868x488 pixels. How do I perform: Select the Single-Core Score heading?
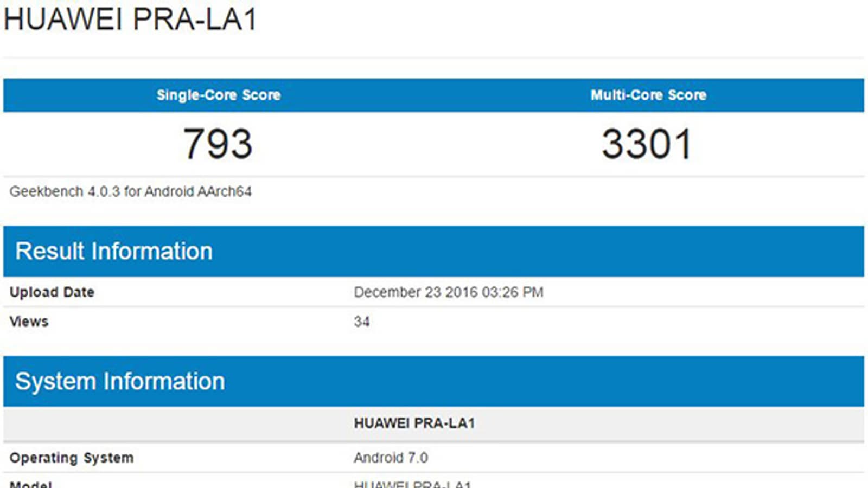[218, 95]
